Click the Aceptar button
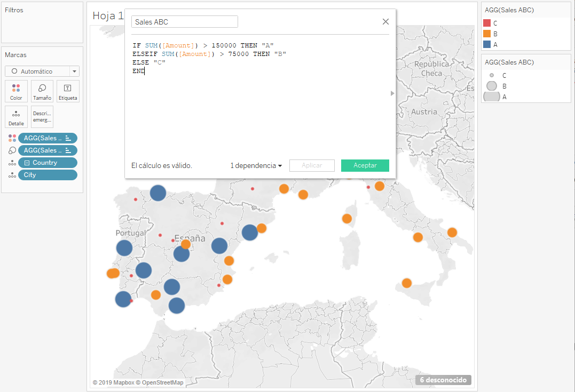The height and width of the screenshot is (392, 575). click(365, 165)
